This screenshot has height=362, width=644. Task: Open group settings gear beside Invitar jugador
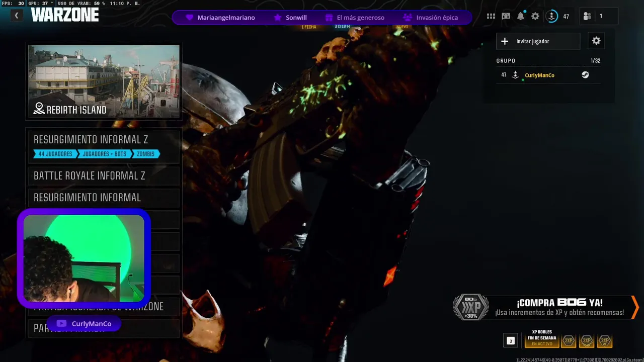596,41
